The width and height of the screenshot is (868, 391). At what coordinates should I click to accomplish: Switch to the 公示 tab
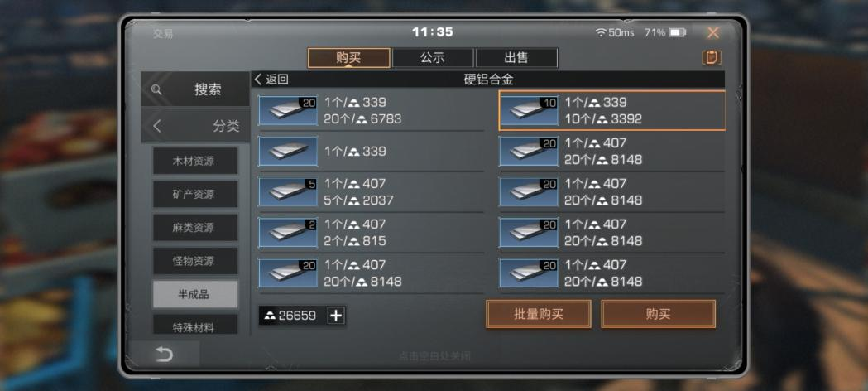coord(433,58)
